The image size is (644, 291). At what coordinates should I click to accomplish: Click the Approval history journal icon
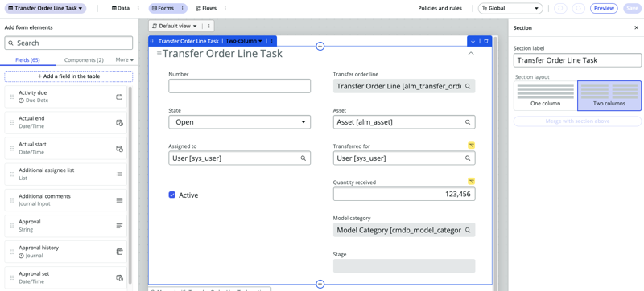pos(119,252)
